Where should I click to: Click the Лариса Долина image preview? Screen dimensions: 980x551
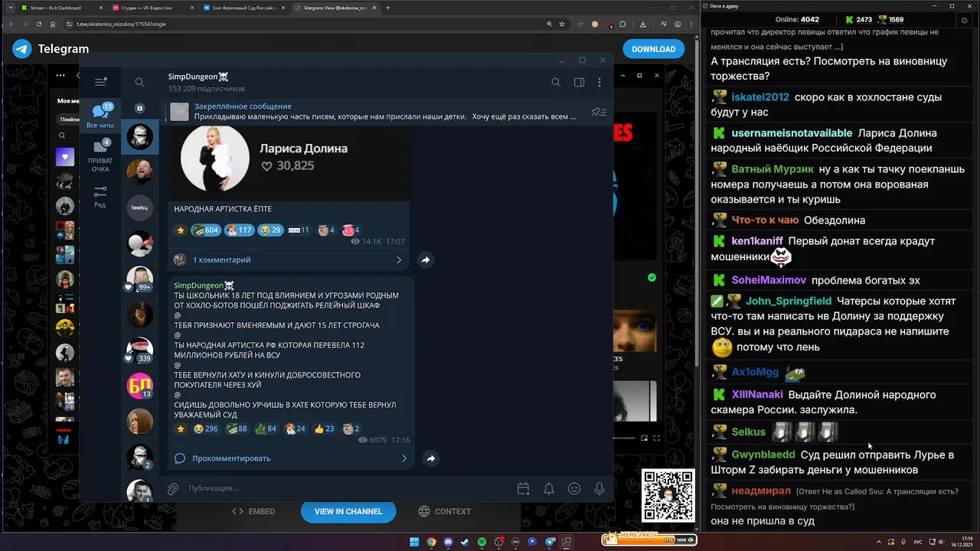[289, 162]
